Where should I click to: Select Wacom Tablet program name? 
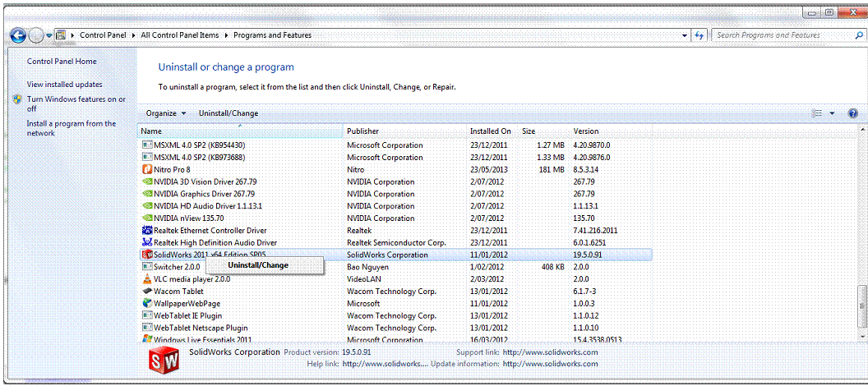pos(178,292)
